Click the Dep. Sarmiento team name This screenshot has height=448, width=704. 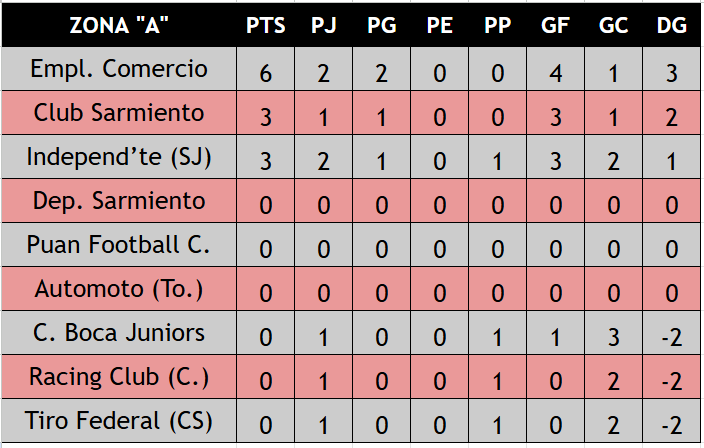click(119, 201)
